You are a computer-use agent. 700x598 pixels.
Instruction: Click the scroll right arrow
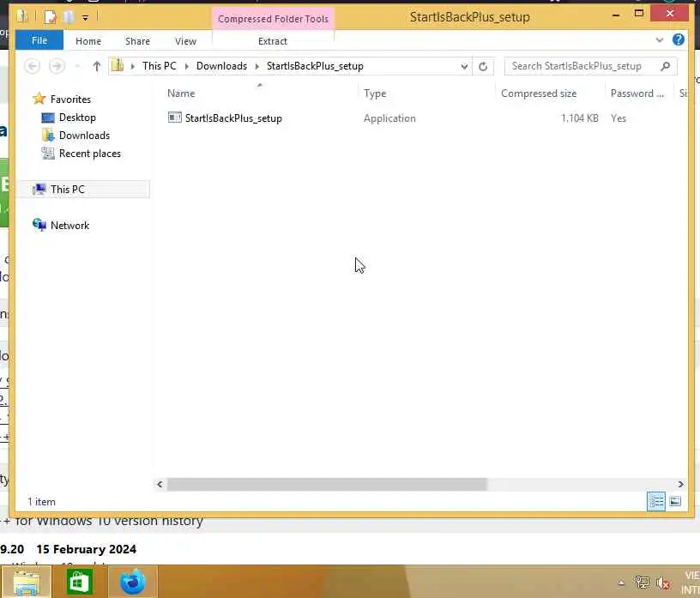[680, 484]
